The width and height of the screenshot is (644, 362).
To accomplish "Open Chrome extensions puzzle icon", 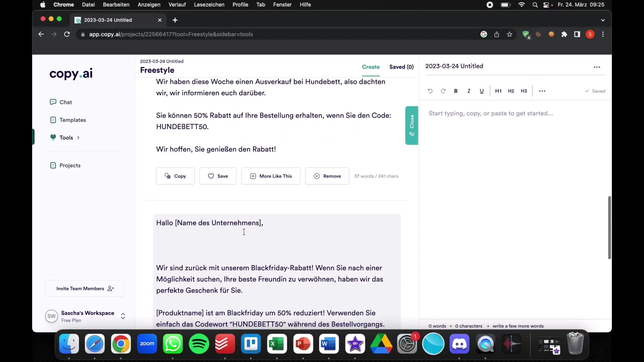I will [x=564, y=34].
